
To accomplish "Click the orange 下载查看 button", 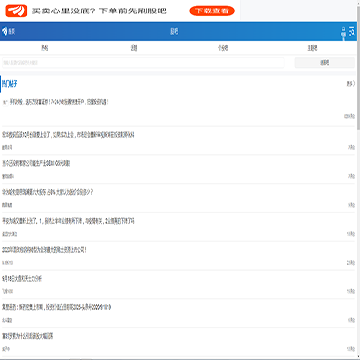I will pyautogui.click(x=212, y=11).
